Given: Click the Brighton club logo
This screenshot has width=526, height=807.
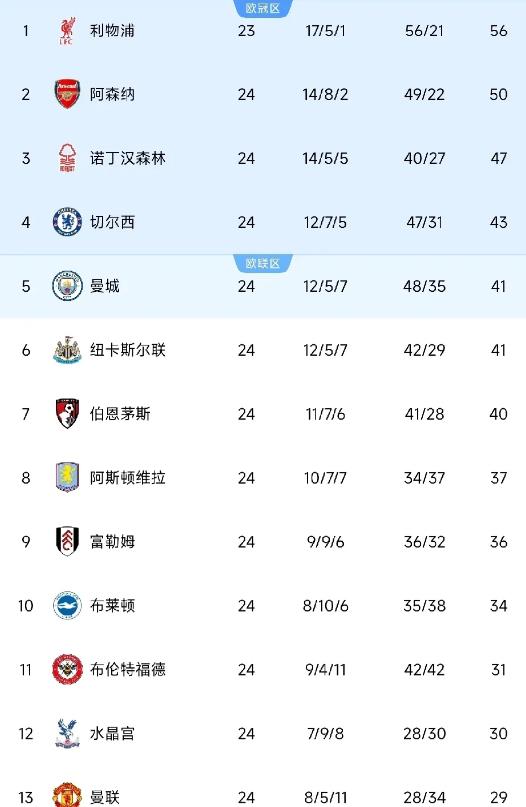Looking at the screenshot, I should click(67, 605).
